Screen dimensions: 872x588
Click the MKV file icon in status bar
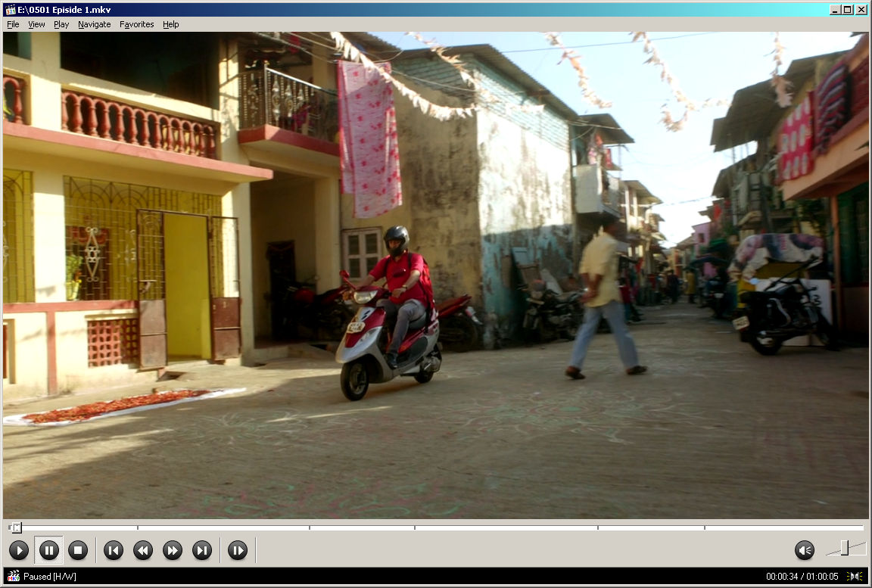[x=14, y=577]
